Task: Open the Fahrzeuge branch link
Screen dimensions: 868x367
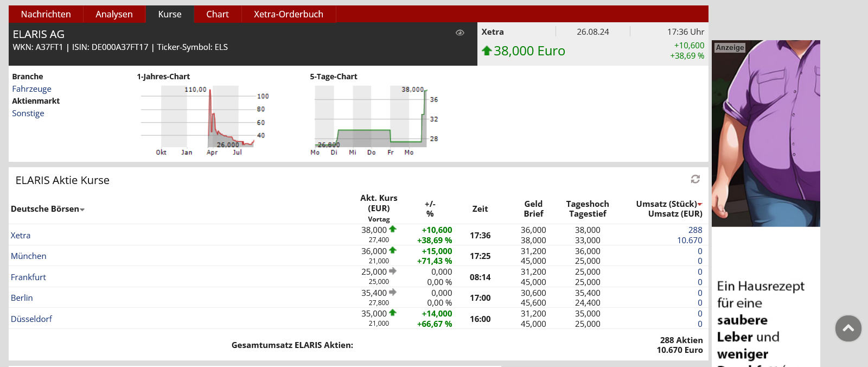Action: 31,89
